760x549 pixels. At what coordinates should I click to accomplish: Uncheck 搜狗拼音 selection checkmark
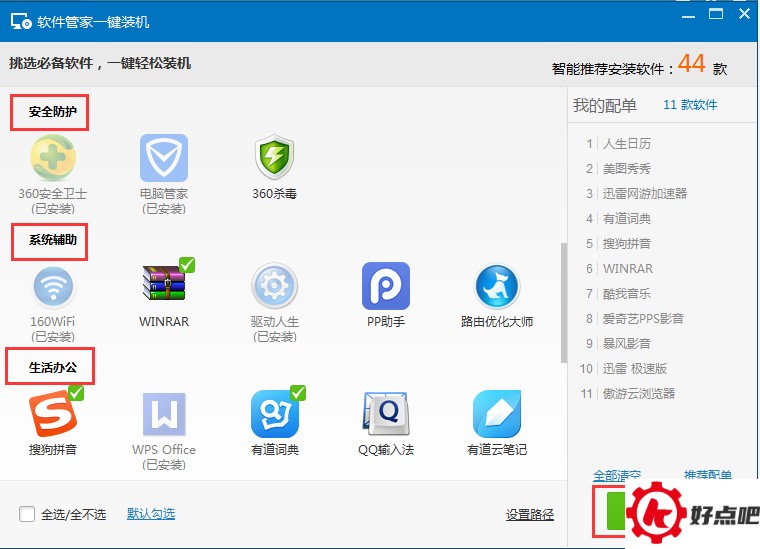tap(76, 392)
